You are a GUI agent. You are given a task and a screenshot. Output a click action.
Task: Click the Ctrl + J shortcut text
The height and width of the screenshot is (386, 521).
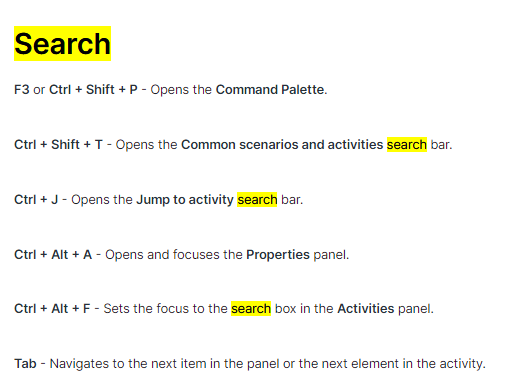click(36, 200)
